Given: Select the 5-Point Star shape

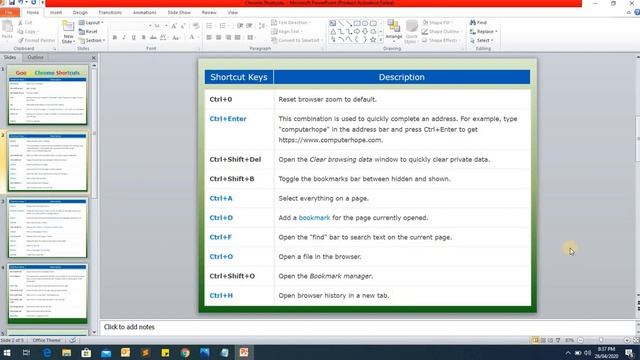Looking at the screenshot, I should [x=373, y=40].
